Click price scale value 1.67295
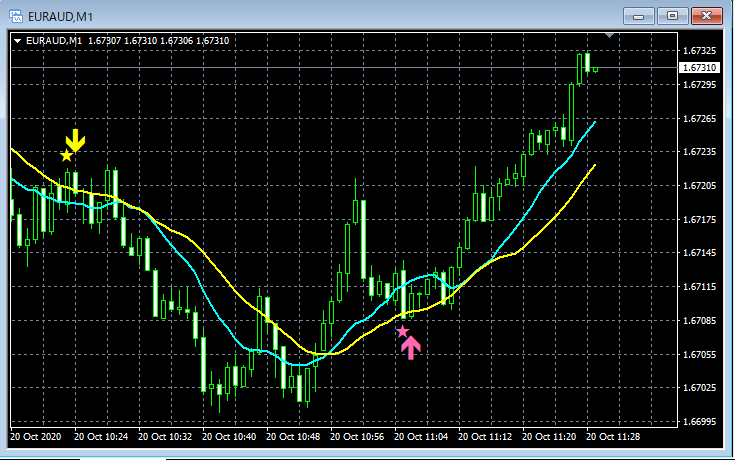735x460 pixels. point(699,84)
